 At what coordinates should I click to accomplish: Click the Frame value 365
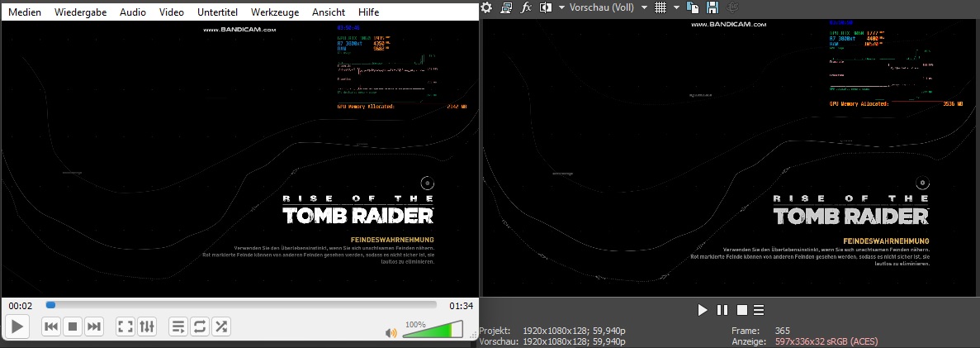[783, 331]
